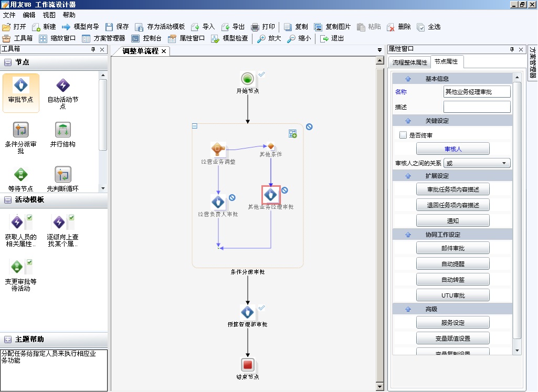Screen dimensions: 538x392
Task: Click the 新建 (New) toolbar icon
Action: [x=36, y=27]
